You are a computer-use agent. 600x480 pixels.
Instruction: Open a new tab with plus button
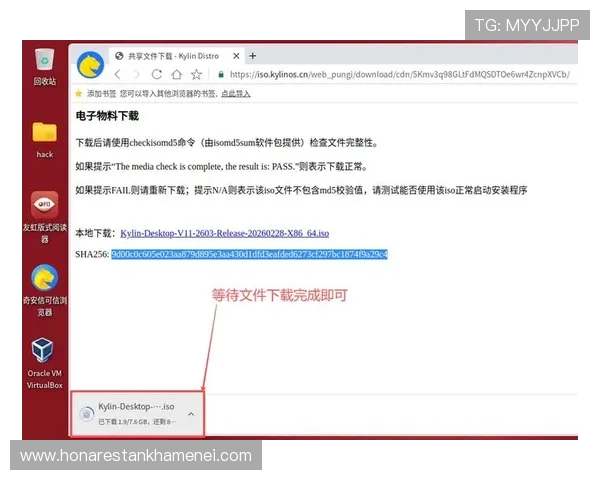(253, 56)
